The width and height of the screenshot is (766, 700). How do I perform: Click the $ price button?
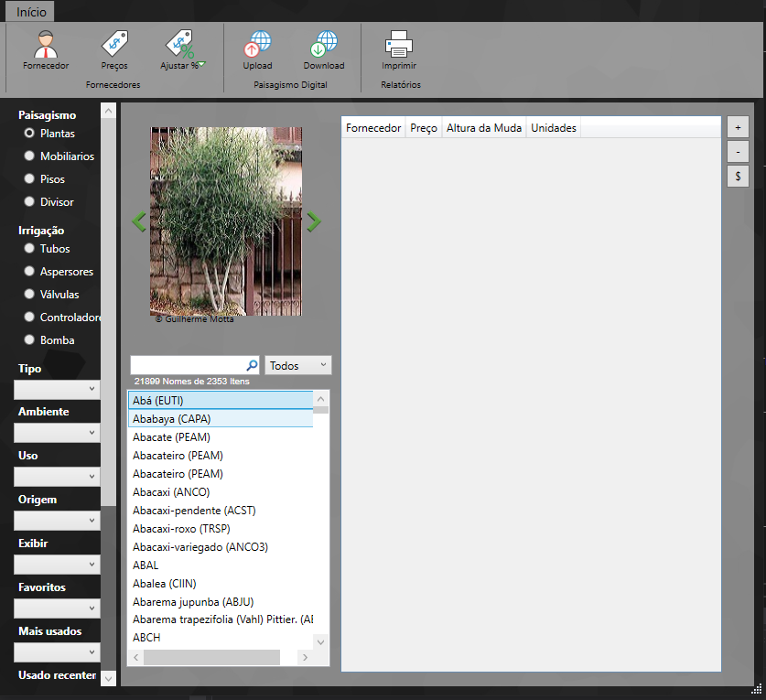pos(738,175)
